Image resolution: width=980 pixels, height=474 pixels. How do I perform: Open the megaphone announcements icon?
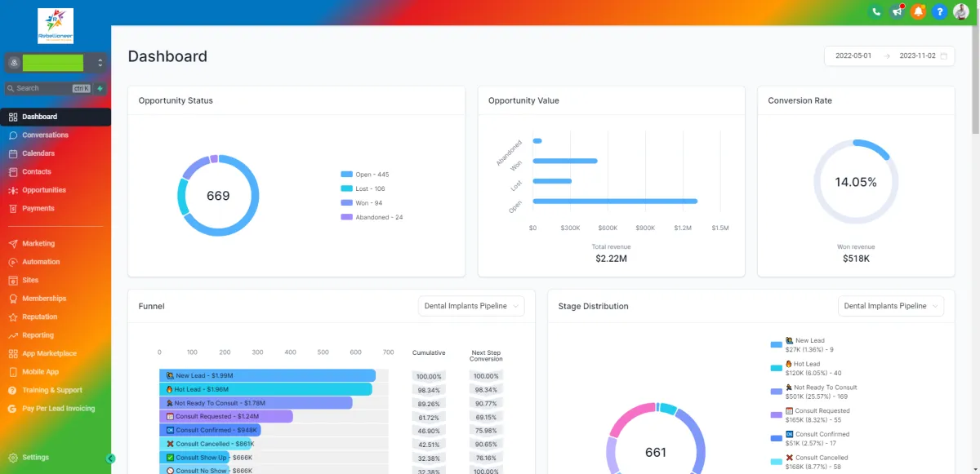click(x=898, y=11)
